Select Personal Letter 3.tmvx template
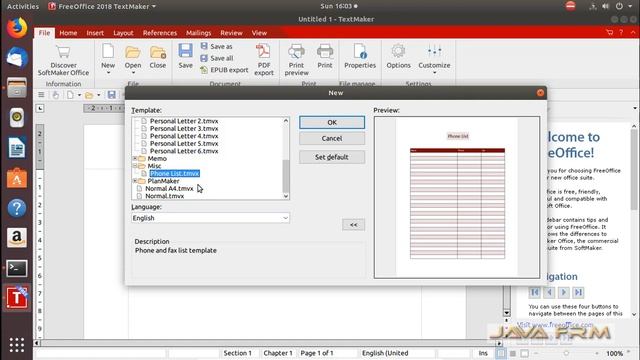The height and width of the screenshot is (360, 640). 184,129
